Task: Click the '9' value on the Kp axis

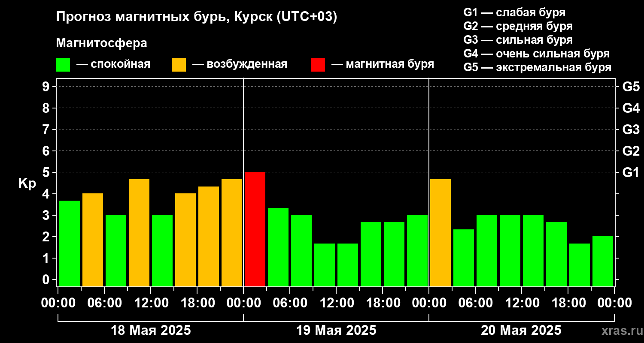Action: [x=47, y=87]
